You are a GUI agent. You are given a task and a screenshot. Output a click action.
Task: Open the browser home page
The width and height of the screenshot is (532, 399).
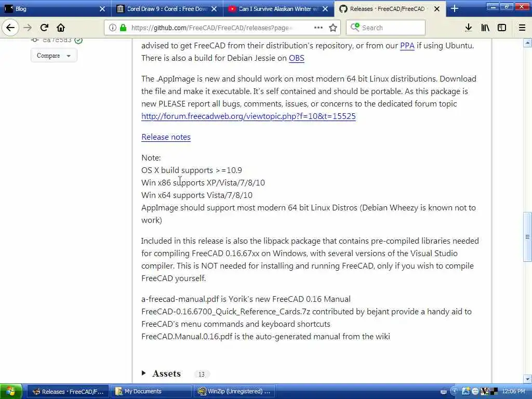pyautogui.click(x=61, y=28)
